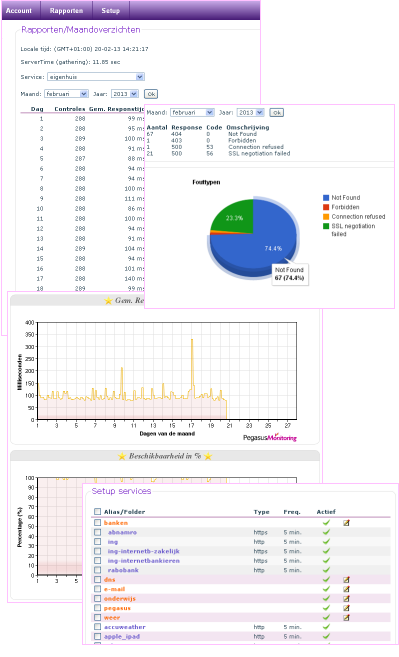Screen dimensions: 399x657
Task: Click the star icon left of Beschikbaarheid in %
Action: pos(122,456)
